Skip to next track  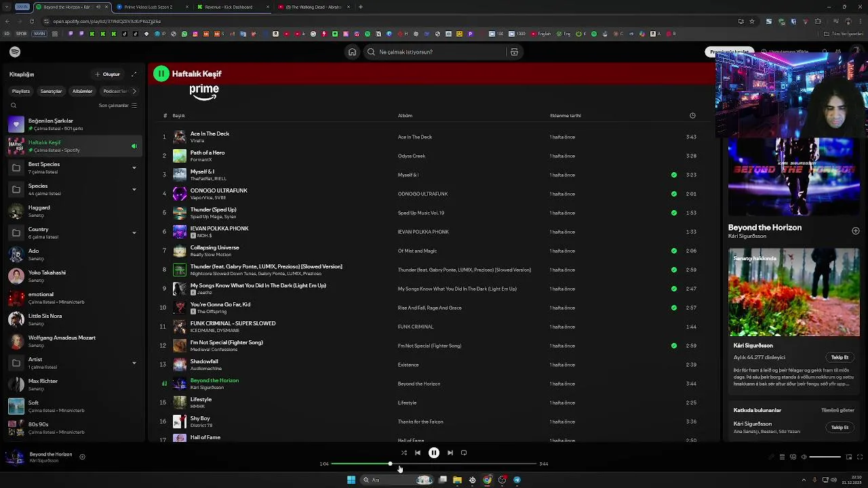click(x=450, y=453)
